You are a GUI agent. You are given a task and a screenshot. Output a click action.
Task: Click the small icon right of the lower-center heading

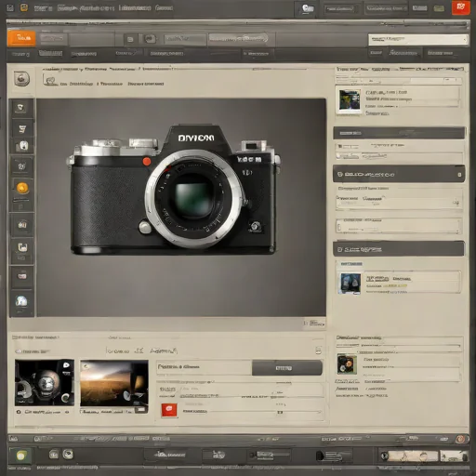click(318, 350)
